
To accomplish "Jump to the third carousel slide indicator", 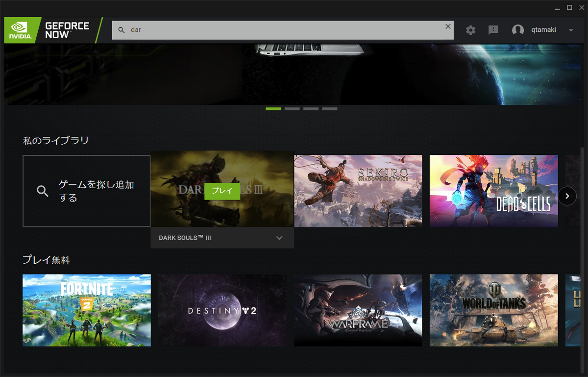I will 311,109.
